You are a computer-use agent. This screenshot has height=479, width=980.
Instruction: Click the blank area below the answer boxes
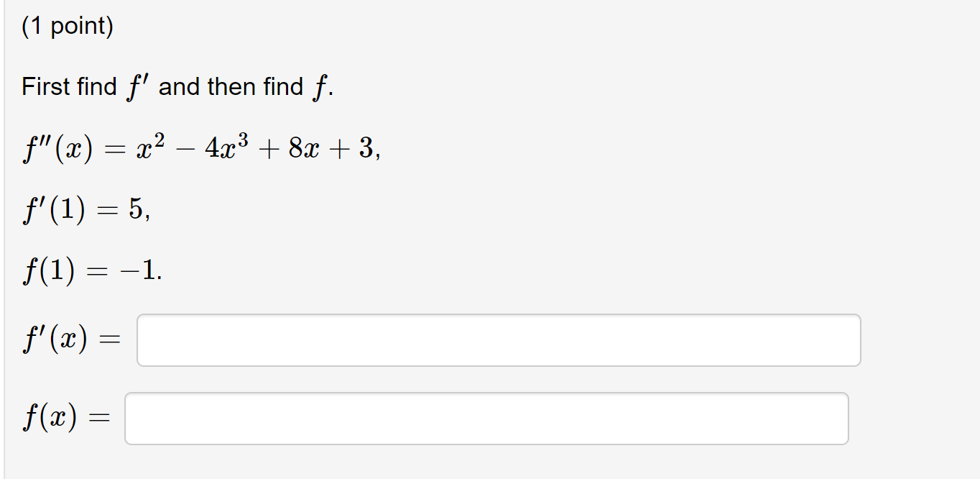pos(489,464)
